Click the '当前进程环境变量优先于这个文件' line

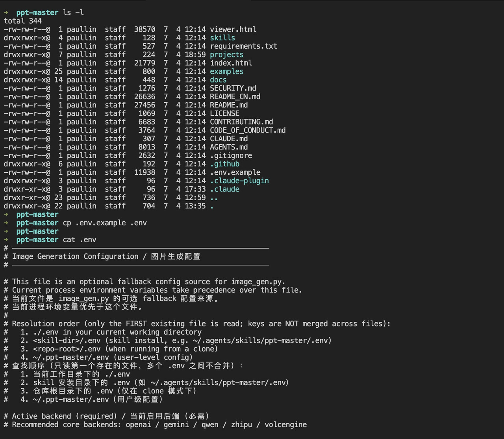pos(74,307)
